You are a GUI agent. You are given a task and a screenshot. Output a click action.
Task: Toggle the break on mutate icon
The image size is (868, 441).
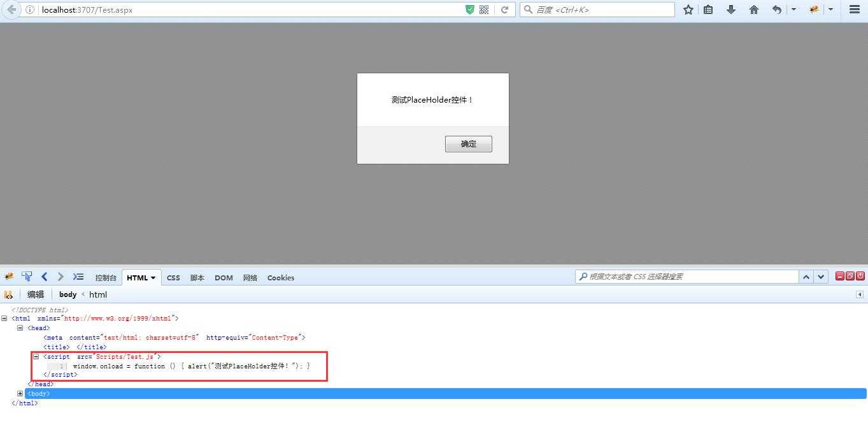8,294
